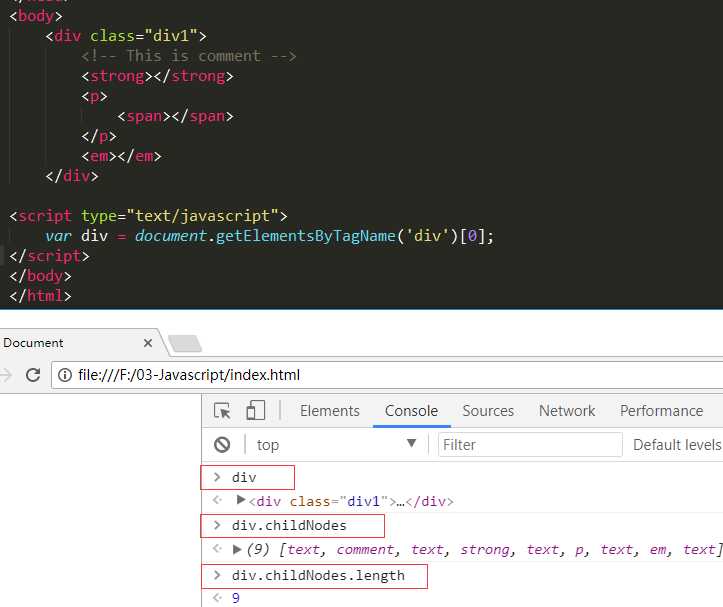723x607 pixels.
Task: Click the file:///F:/03-Javascript/index.html address bar
Action: click(x=387, y=375)
